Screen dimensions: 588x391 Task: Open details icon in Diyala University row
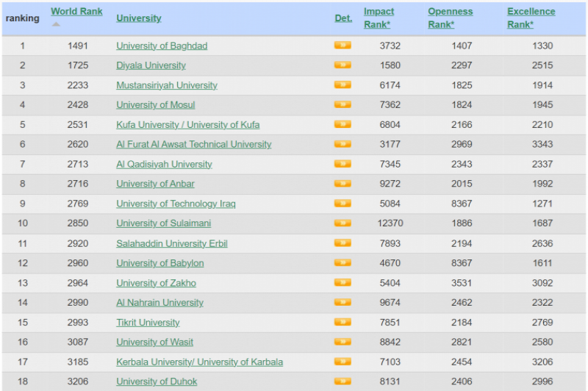point(343,65)
